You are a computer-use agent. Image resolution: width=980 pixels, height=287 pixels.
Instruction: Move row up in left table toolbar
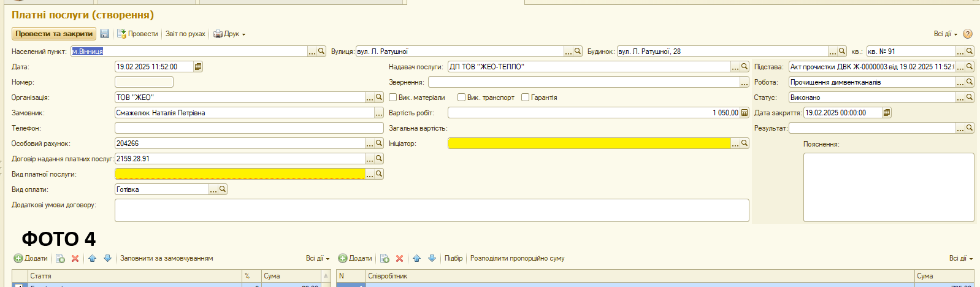click(x=92, y=259)
